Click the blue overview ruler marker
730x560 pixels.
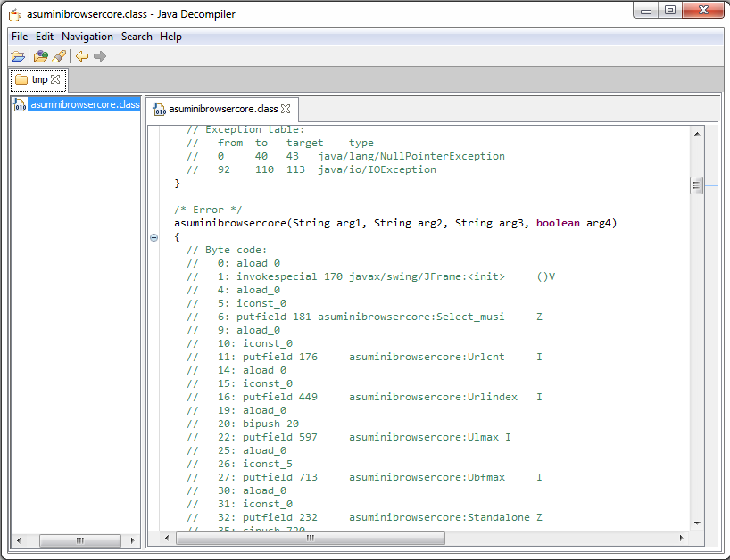coord(711,185)
